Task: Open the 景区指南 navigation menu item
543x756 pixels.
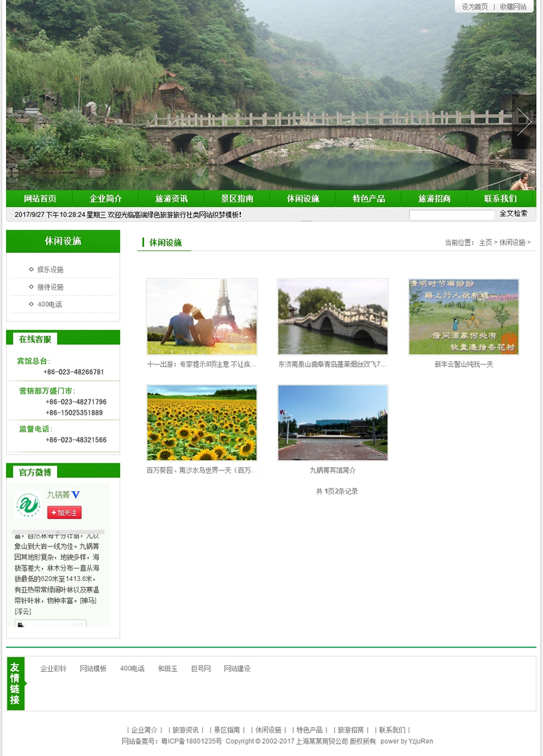Action: point(237,199)
